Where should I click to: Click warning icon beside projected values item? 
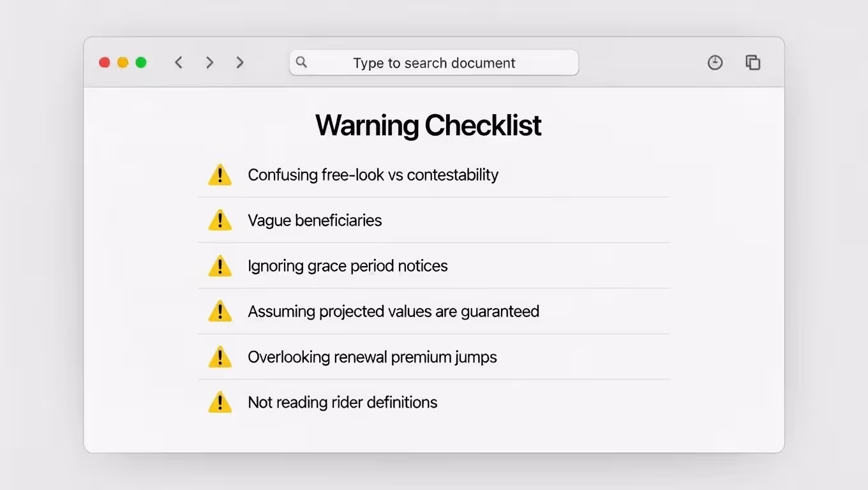(x=220, y=311)
